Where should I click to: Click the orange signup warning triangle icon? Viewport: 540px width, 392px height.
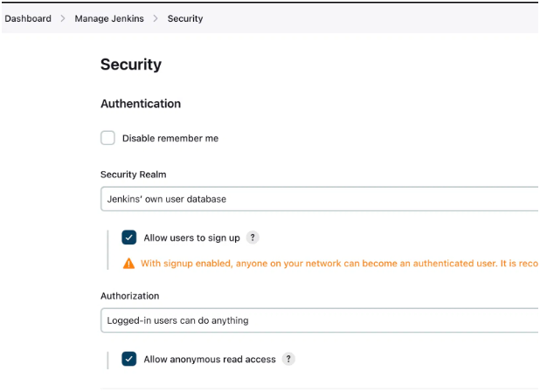pyautogui.click(x=129, y=263)
